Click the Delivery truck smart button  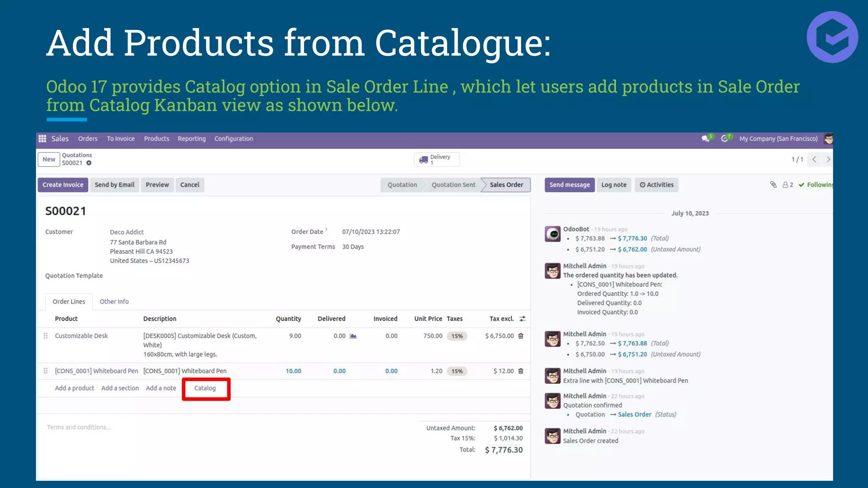pos(437,159)
